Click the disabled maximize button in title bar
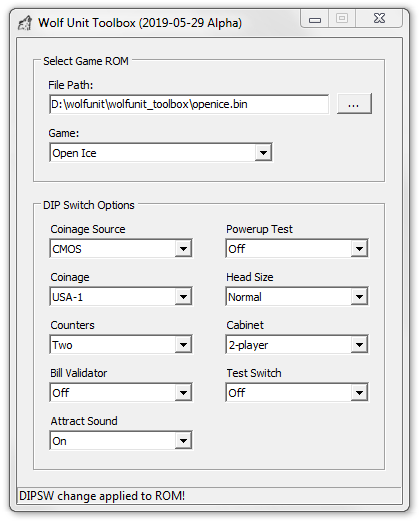This screenshot has height=526, width=420. point(342,18)
